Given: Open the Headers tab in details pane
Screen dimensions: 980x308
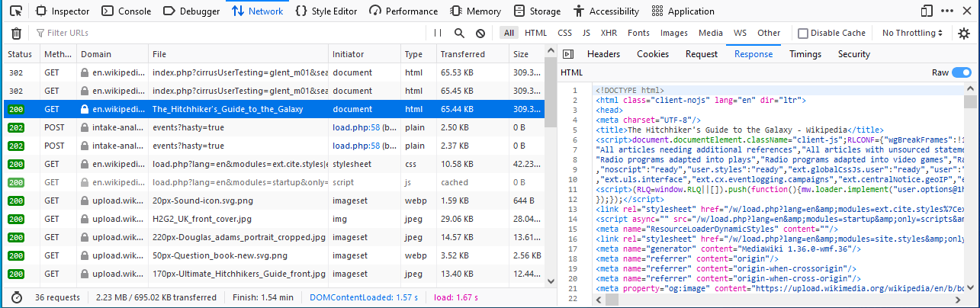Looking at the screenshot, I should [603, 54].
